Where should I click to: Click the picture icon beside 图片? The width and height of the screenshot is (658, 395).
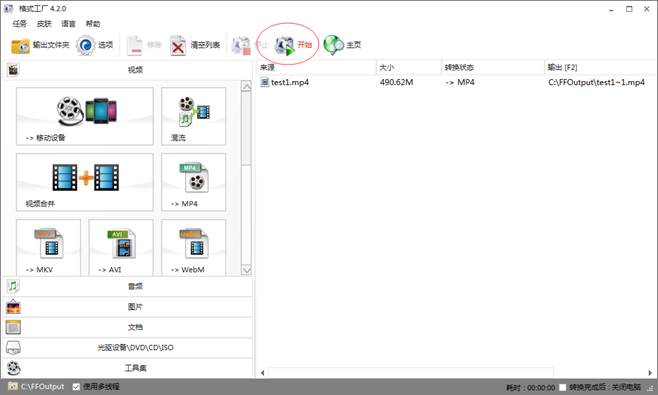[x=13, y=307]
